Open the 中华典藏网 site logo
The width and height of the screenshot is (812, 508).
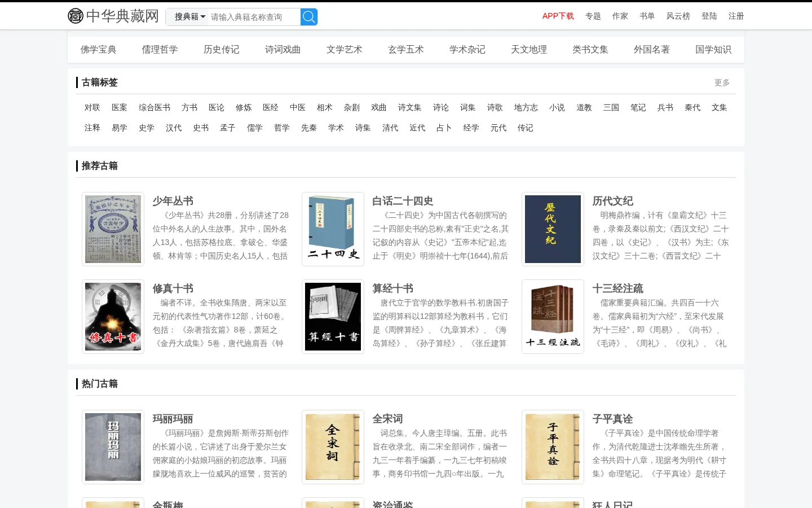point(113,16)
